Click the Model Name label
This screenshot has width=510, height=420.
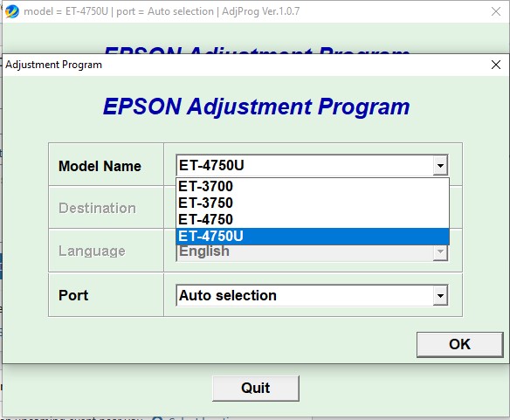(x=100, y=166)
